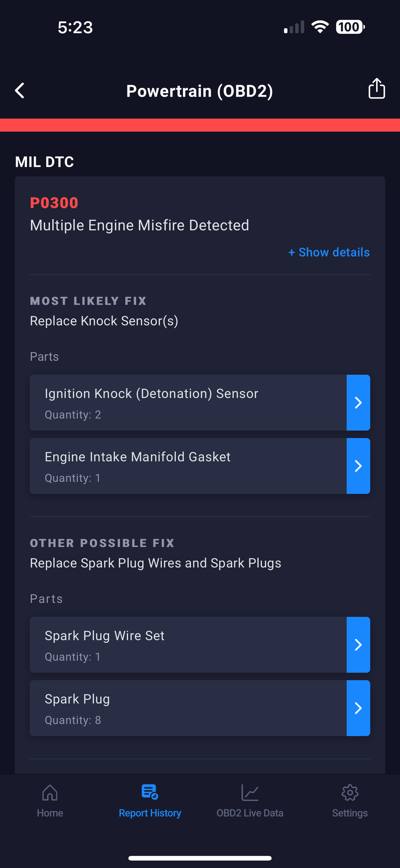The image size is (400, 868).
Task: Tap the Home house icon
Action: point(50,793)
